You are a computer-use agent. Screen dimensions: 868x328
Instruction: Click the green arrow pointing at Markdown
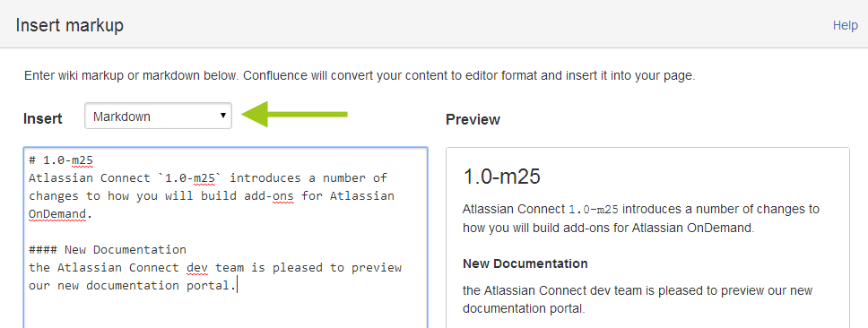point(294,115)
